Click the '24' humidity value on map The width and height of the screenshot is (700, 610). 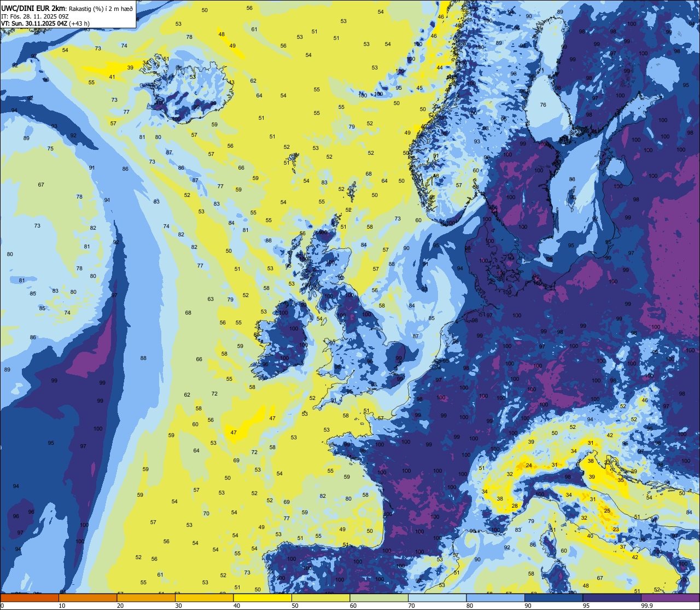[x=529, y=466]
